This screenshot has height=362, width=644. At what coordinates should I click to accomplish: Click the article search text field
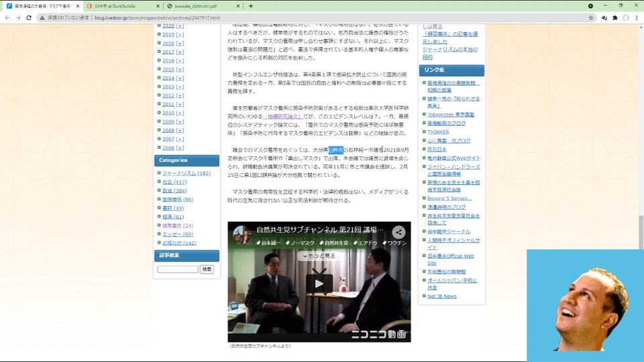point(177,269)
